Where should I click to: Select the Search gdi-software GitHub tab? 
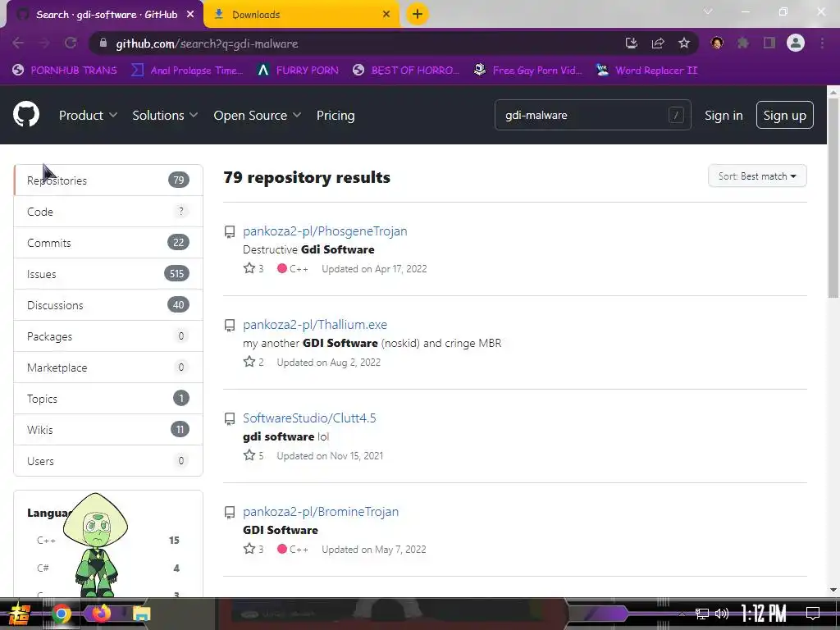click(x=104, y=15)
